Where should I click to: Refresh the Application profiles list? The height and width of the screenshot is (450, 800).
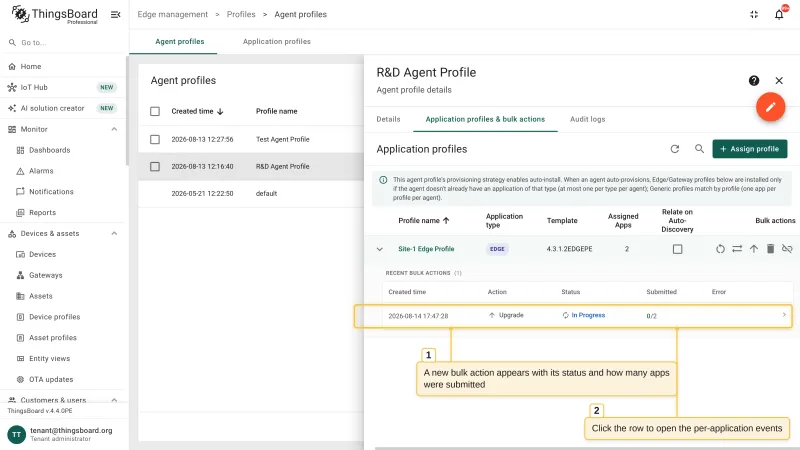pyautogui.click(x=674, y=149)
